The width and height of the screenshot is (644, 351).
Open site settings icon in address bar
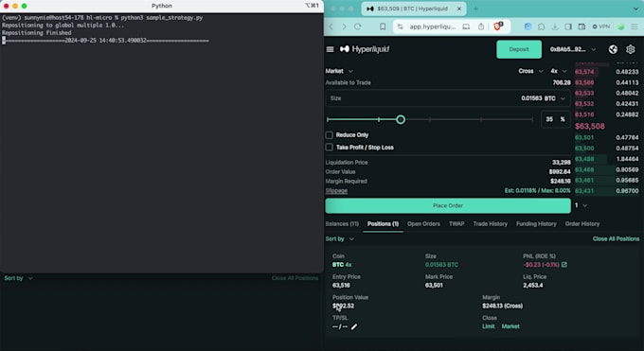(x=400, y=26)
